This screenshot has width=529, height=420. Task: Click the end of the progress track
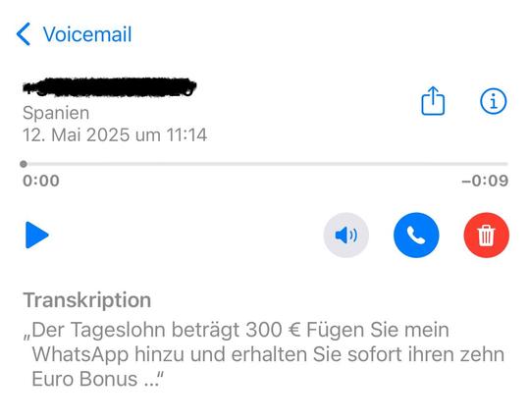click(x=506, y=164)
